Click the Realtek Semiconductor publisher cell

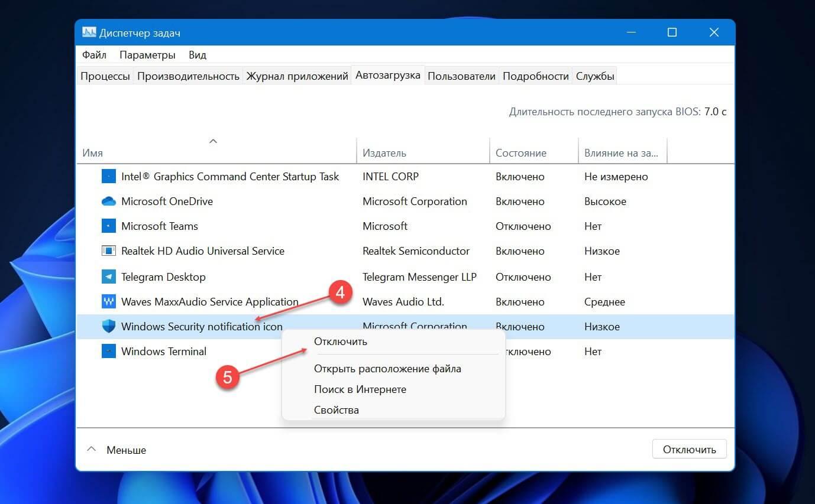(416, 251)
